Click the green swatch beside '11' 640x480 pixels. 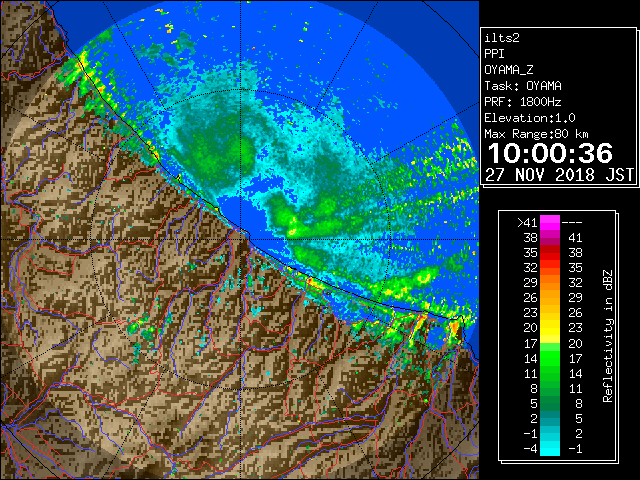(550, 373)
